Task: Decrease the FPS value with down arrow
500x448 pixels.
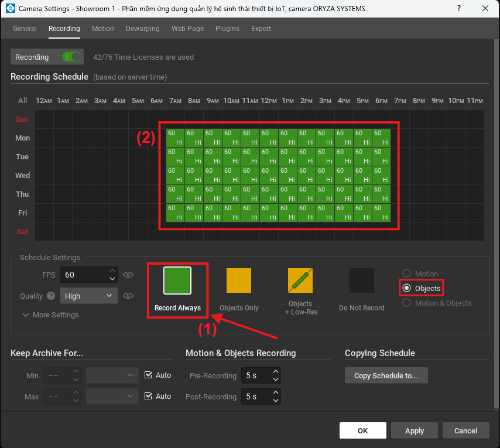Action: pos(112,279)
